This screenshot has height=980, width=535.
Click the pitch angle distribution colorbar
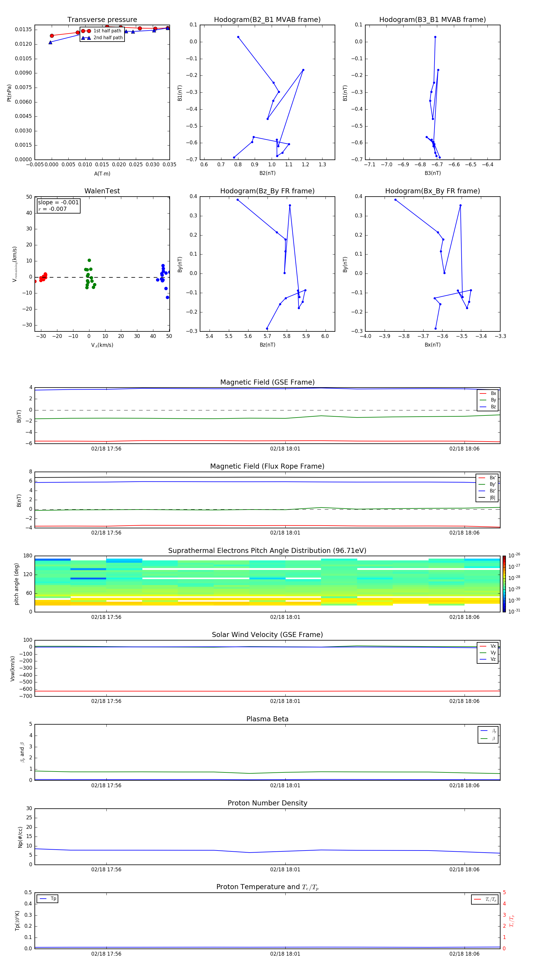click(504, 584)
